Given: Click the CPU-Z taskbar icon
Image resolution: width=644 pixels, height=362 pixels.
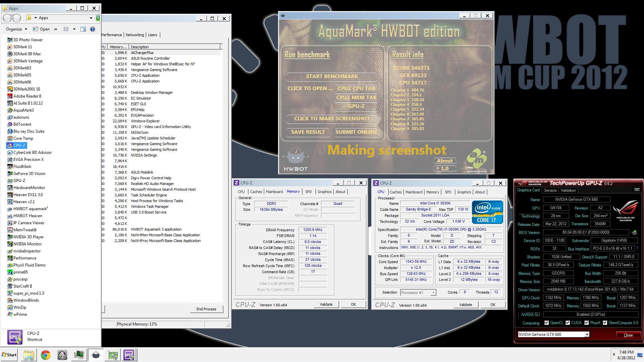Looking at the screenshot, I should click(129, 355).
